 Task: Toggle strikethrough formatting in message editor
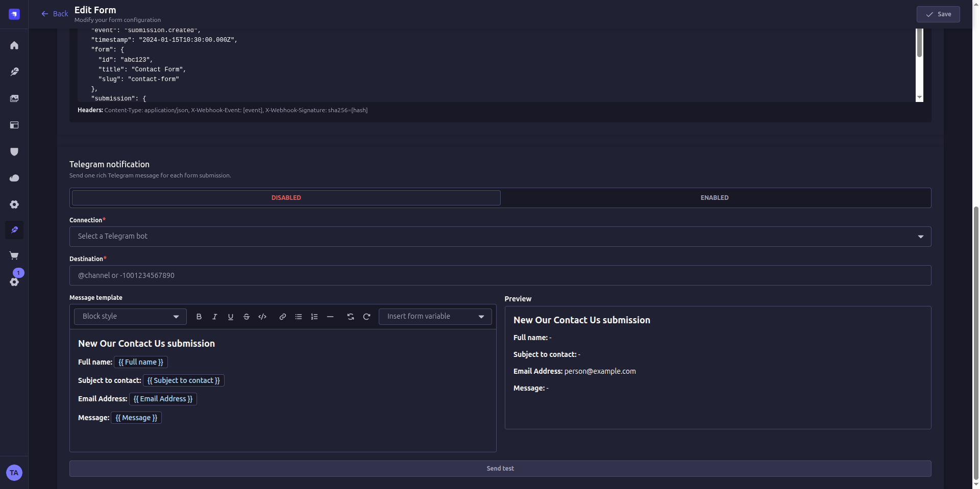(x=247, y=317)
